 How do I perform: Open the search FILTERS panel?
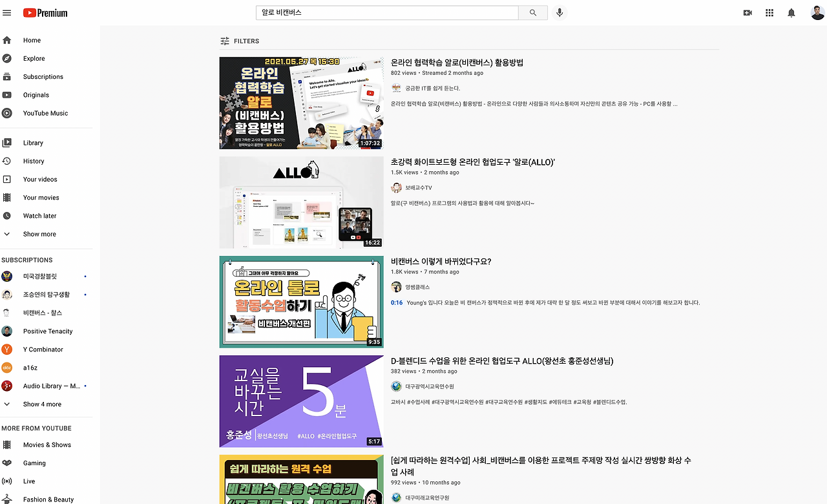click(x=240, y=41)
